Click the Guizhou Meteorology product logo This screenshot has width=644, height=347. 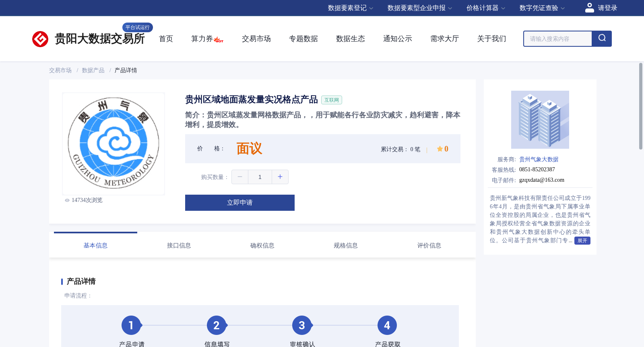point(114,144)
